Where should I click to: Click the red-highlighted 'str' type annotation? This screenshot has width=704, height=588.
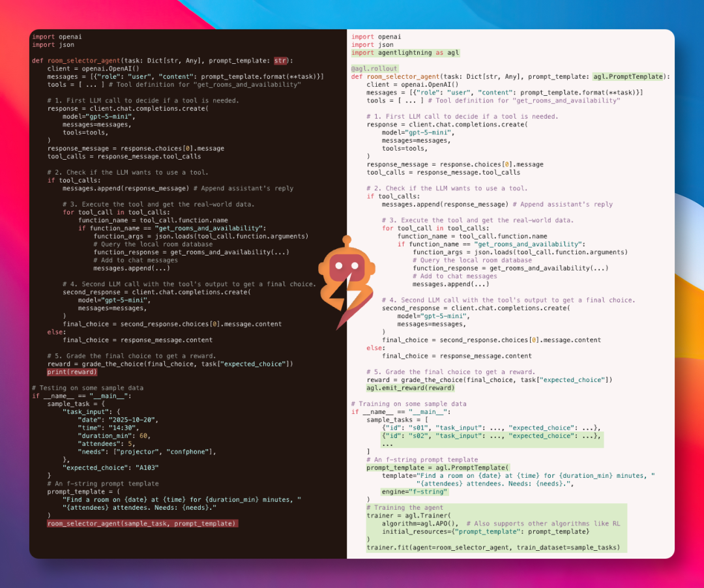point(280,61)
